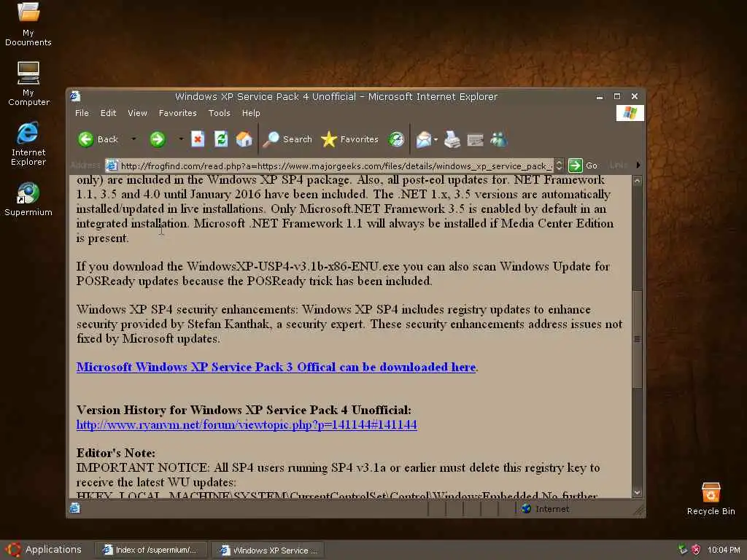Click the scrollbar down arrow
This screenshot has width=747, height=560.
click(x=637, y=493)
